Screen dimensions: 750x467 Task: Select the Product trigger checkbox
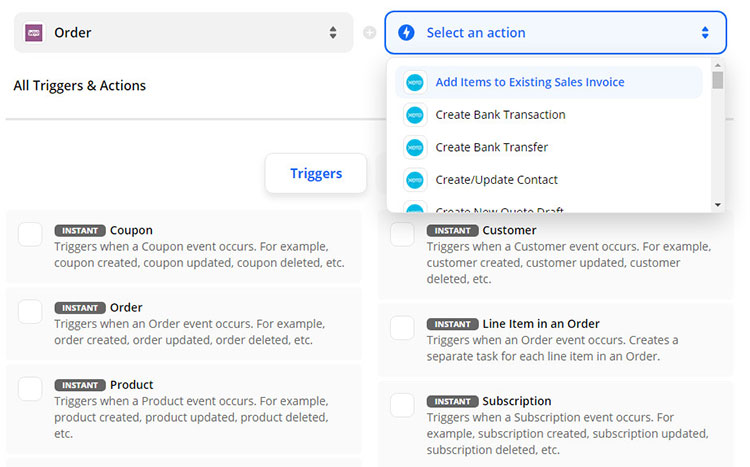point(30,389)
